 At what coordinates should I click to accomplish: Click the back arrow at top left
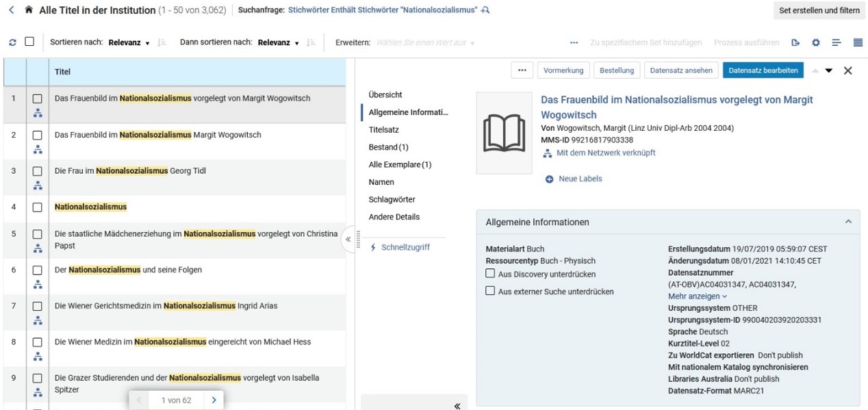click(12, 10)
